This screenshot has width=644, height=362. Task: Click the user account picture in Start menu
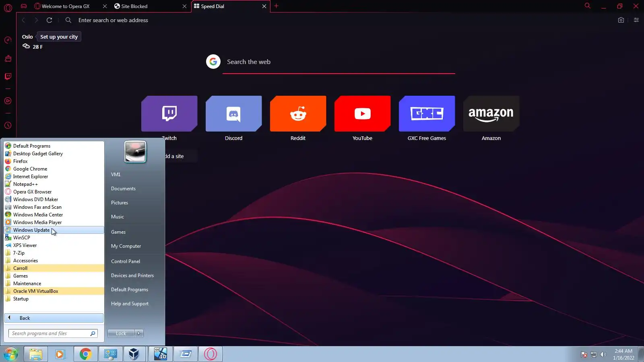click(x=135, y=152)
